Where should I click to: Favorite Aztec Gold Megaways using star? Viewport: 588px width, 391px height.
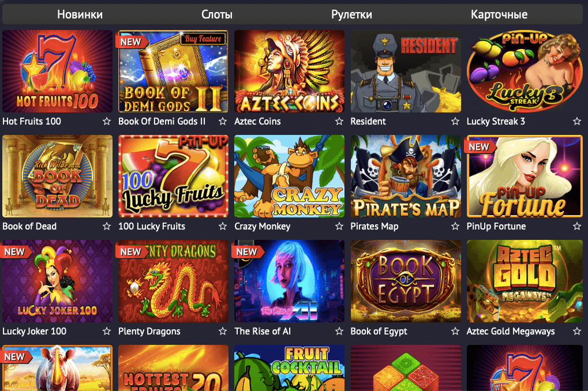point(577,331)
